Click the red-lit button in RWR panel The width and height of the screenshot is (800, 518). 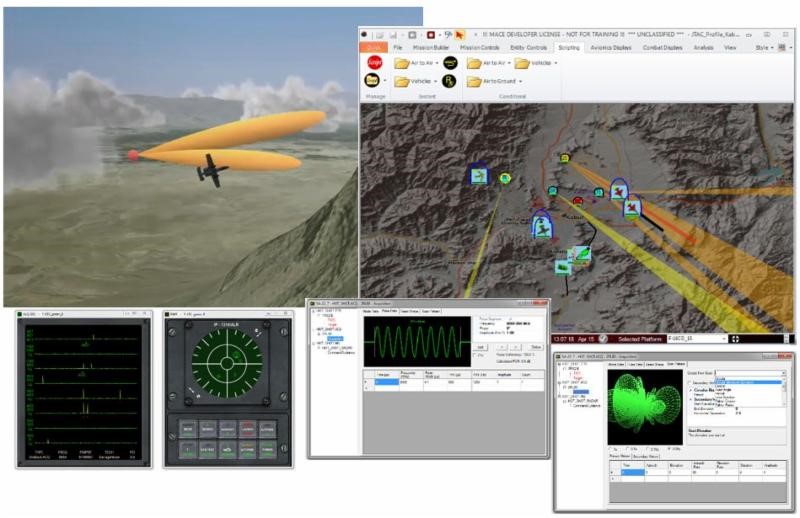tap(247, 429)
